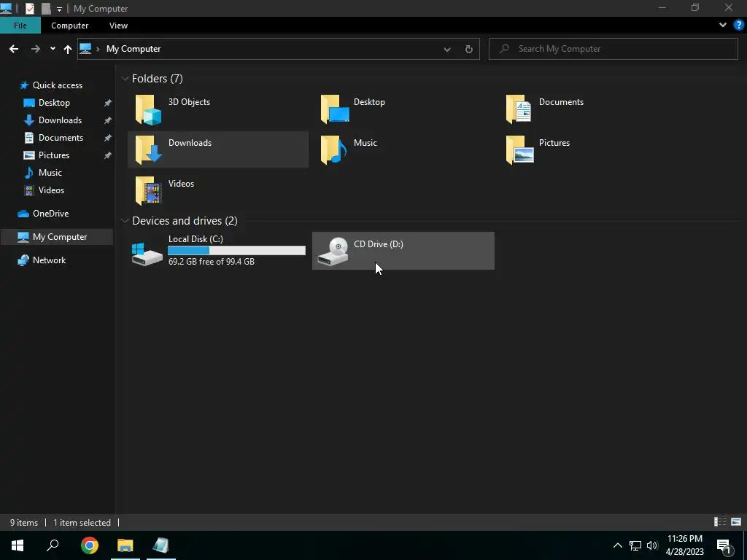Screen dimensions: 747x560
Task: Open address bar history dropdown
Action: coord(447,49)
